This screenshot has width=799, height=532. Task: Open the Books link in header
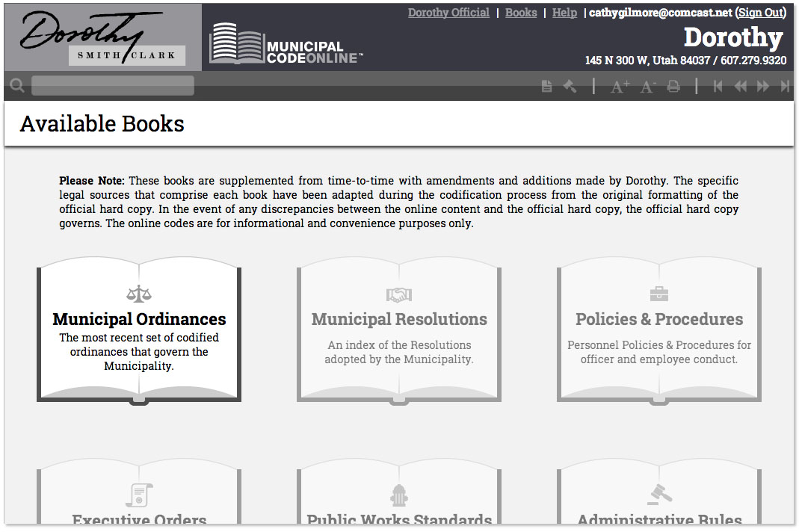(x=521, y=13)
